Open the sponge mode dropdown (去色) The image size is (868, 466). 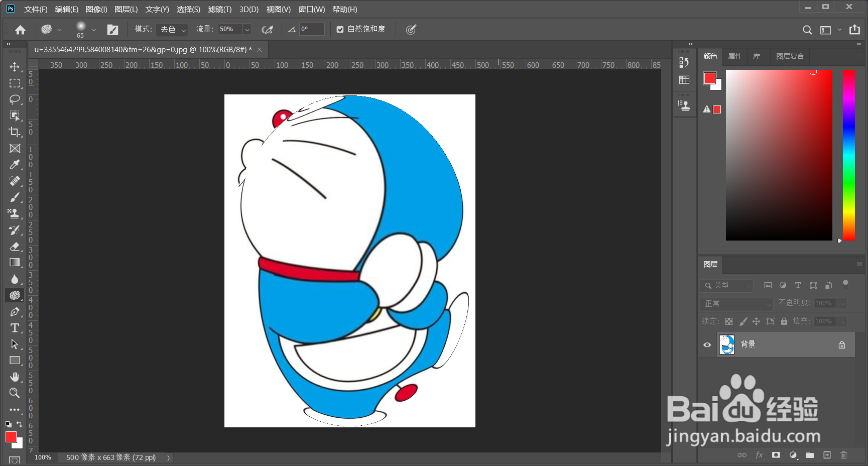[172, 30]
